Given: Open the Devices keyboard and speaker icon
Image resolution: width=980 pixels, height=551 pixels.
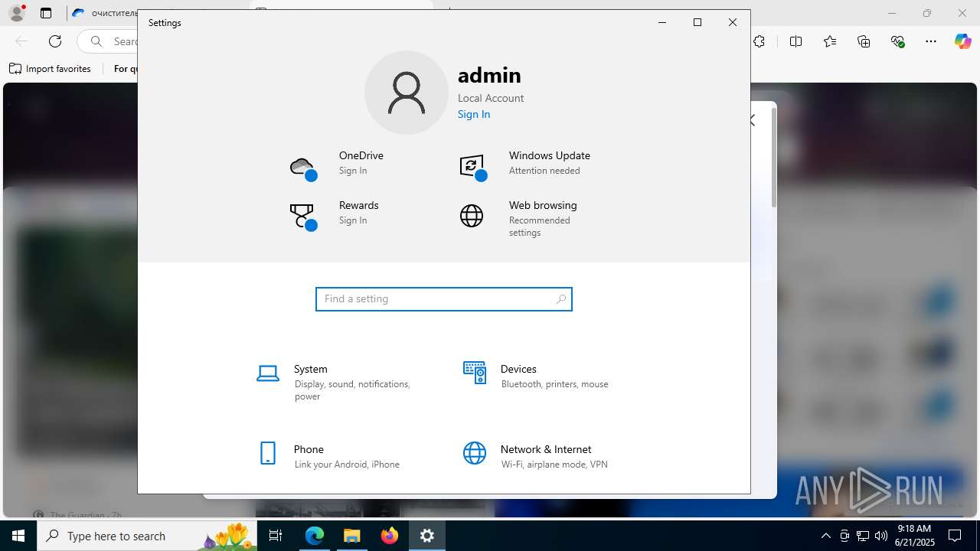Looking at the screenshot, I should [x=475, y=373].
